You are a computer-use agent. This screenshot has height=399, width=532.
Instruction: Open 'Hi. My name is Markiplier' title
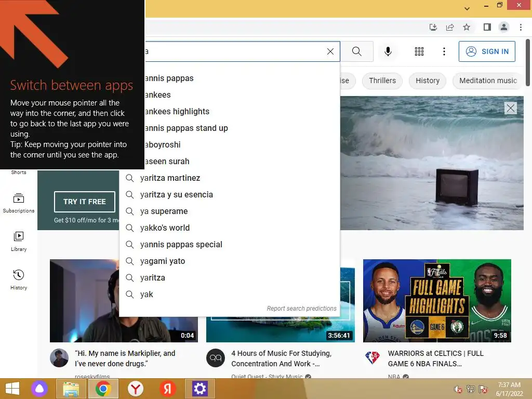coord(125,358)
